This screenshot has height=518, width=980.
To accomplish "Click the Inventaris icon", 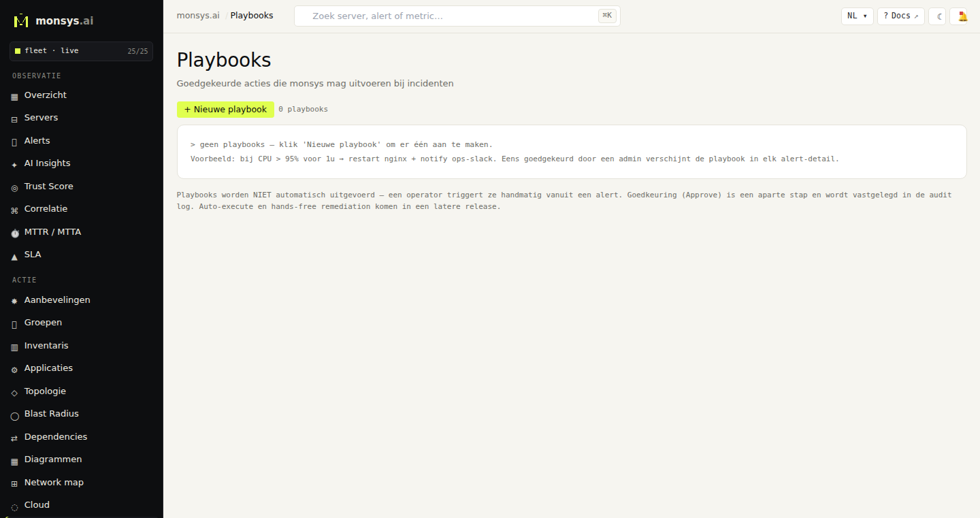I will (14, 348).
